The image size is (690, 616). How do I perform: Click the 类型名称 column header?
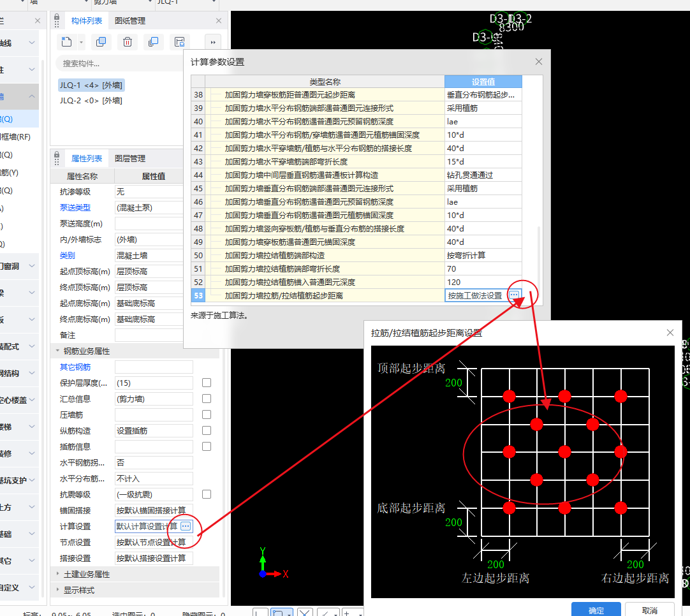click(x=325, y=82)
